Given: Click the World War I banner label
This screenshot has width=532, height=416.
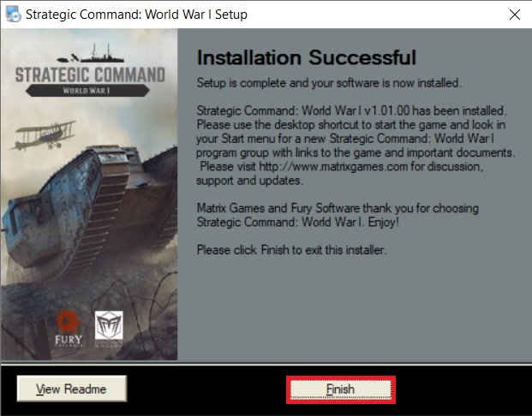Looking at the screenshot, I should tap(87, 91).
